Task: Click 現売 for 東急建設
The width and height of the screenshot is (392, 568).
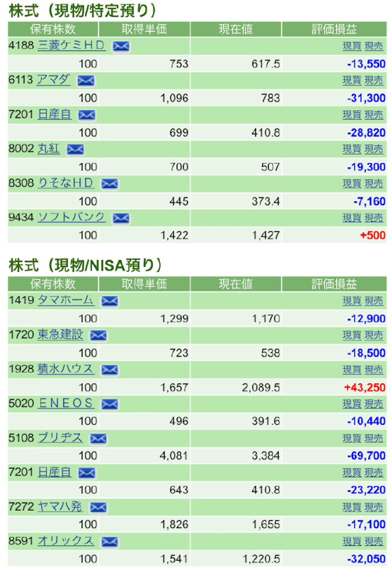Action: (374, 336)
